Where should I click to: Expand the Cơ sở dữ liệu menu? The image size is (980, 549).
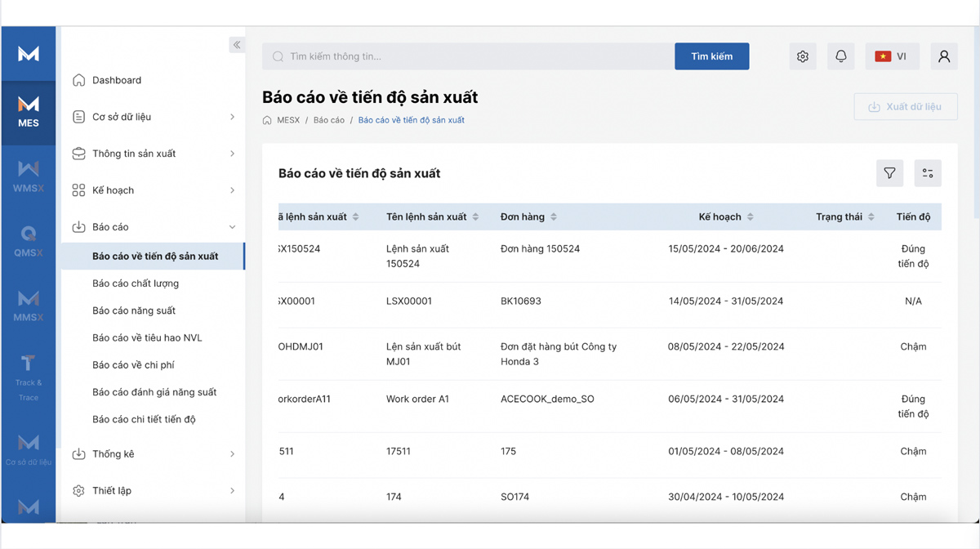[154, 117]
